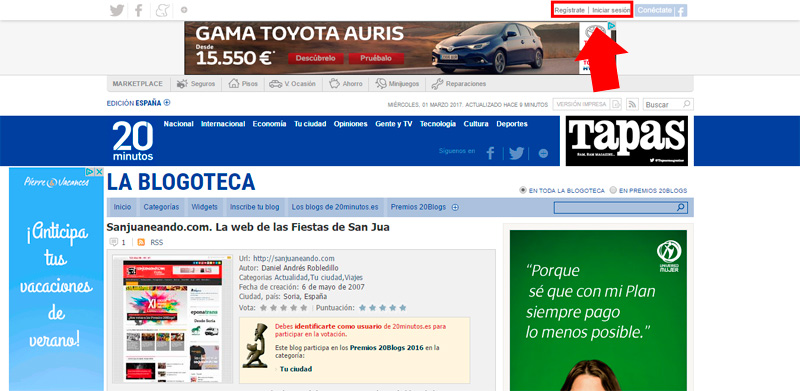
Task: Click the Versión impresa button
Action: pyautogui.click(x=581, y=104)
